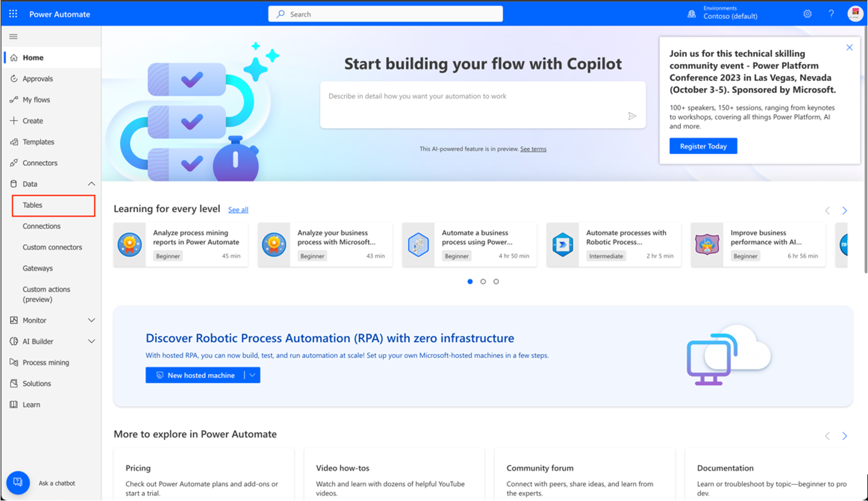Send the Copilot prompt with arrow icon

pyautogui.click(x=632, y=116)
